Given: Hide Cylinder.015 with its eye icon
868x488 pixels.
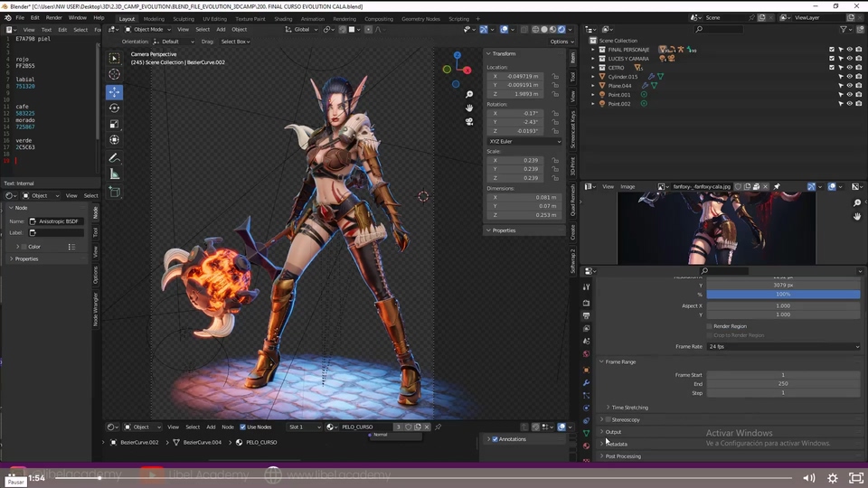Looking at the screenshot, I should [849, 77].
